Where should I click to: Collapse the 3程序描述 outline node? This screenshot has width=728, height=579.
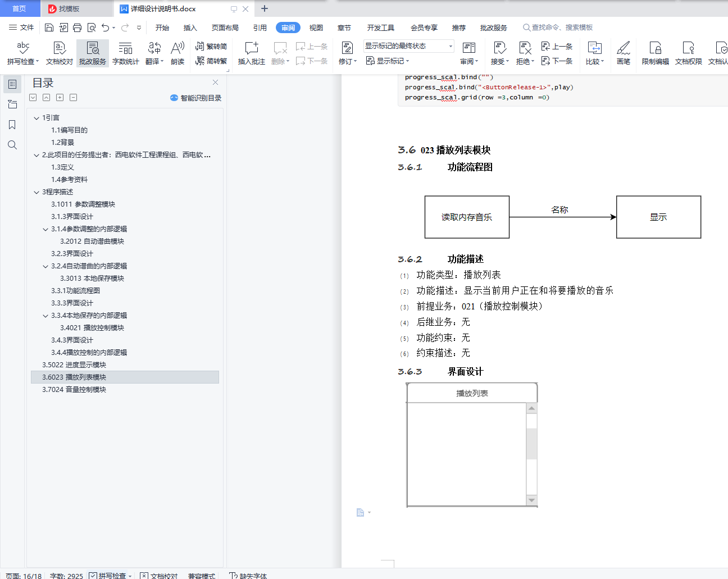click(37, 192)
